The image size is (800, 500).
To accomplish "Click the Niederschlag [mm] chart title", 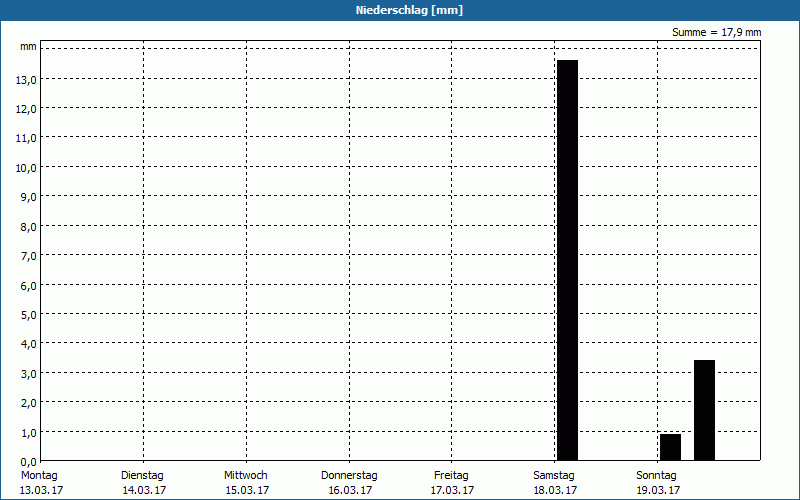I will pos(409,10).
